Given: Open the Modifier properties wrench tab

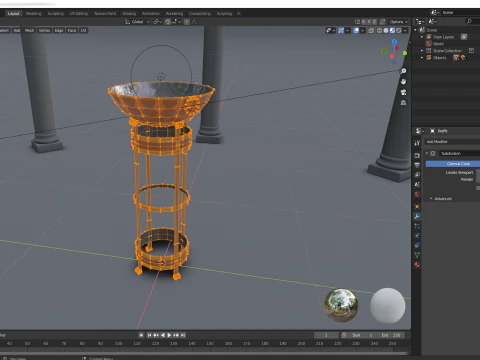Looking at the screenshot, I should point(417,216).
